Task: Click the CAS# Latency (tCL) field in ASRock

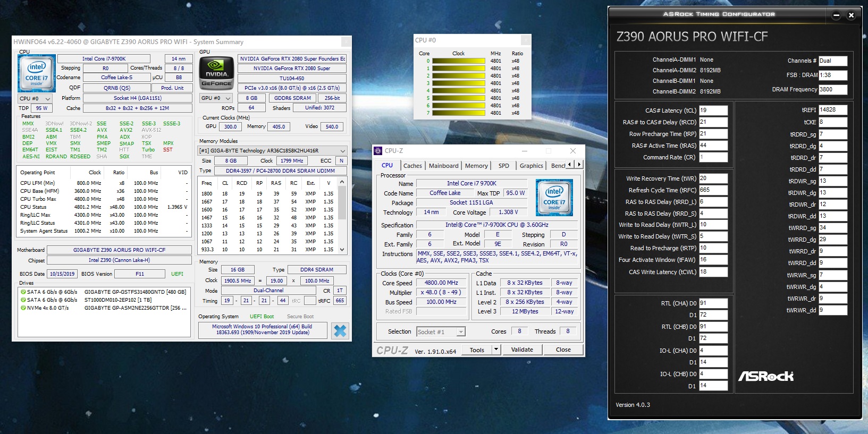Action: pos(713,110)
